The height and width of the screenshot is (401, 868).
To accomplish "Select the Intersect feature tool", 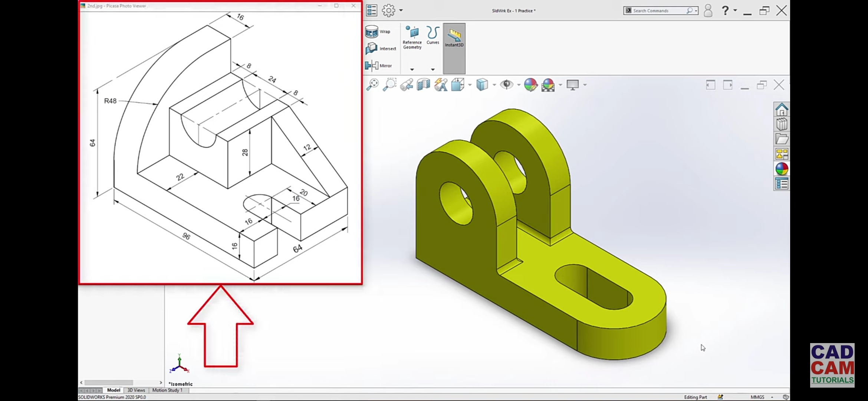I will [x=372, y=49].
